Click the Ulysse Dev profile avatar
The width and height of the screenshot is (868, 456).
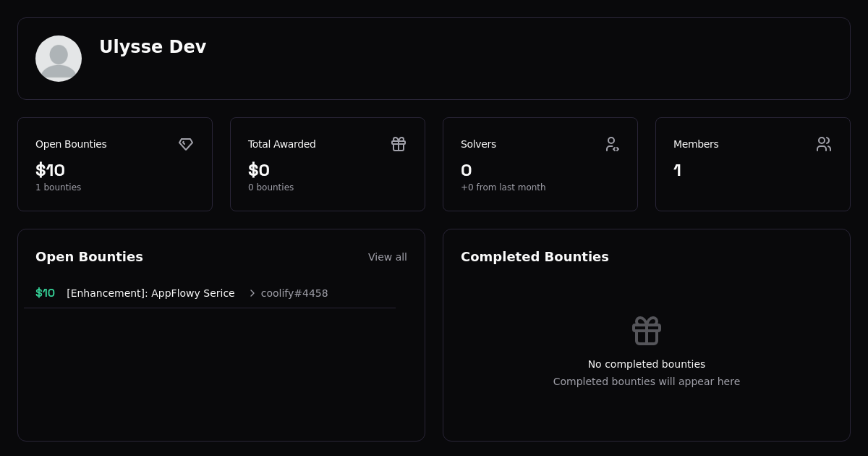(x=59, y=59)
